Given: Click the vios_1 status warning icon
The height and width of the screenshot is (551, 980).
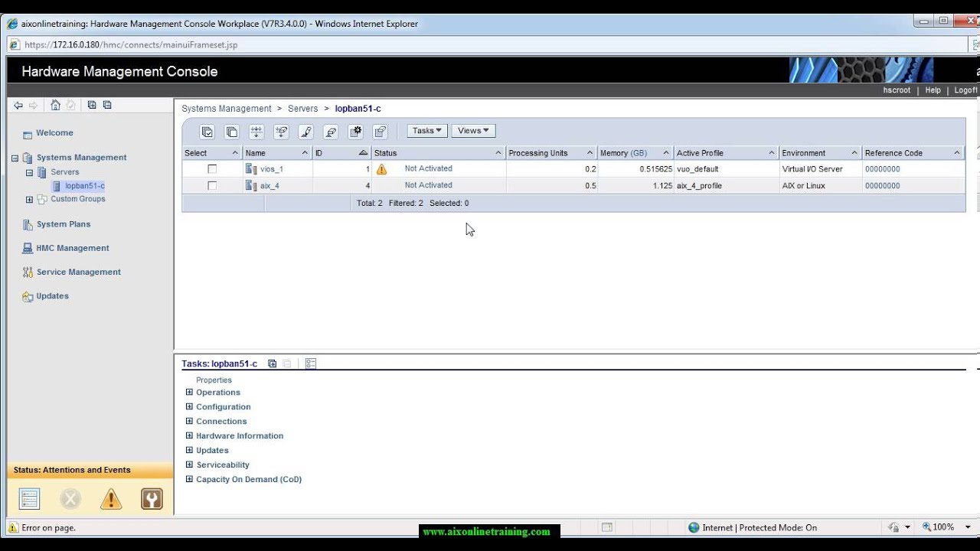Looking at the screenshot, I should click(381, 169).
